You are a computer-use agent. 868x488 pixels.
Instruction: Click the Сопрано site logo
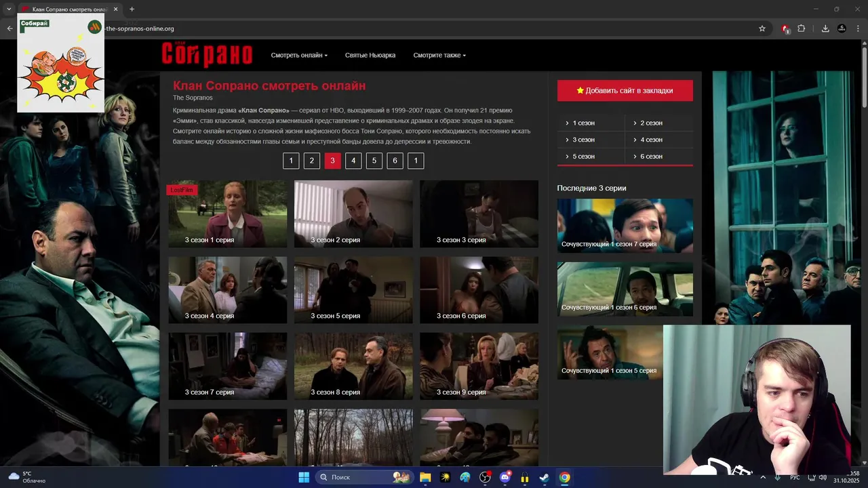pyautogui.click(x=207, y=55)
